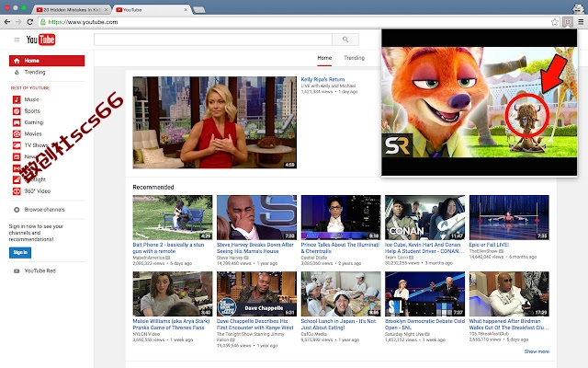Select Home in the left sidebar
Screen dimensions: 588x368
47,61
